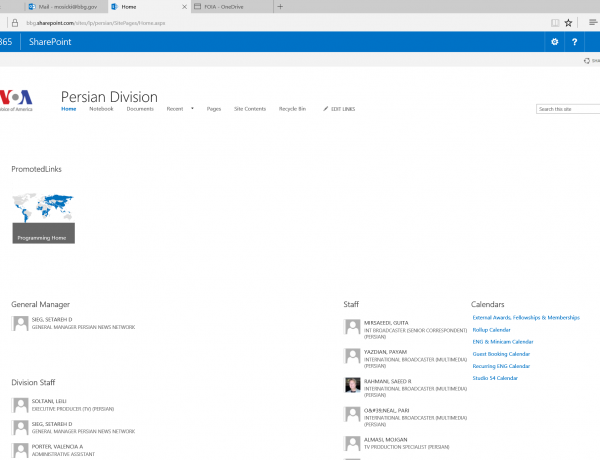Screen dimensions: 600x460
Task: Open Documents in site navigation
Action: 140,109
